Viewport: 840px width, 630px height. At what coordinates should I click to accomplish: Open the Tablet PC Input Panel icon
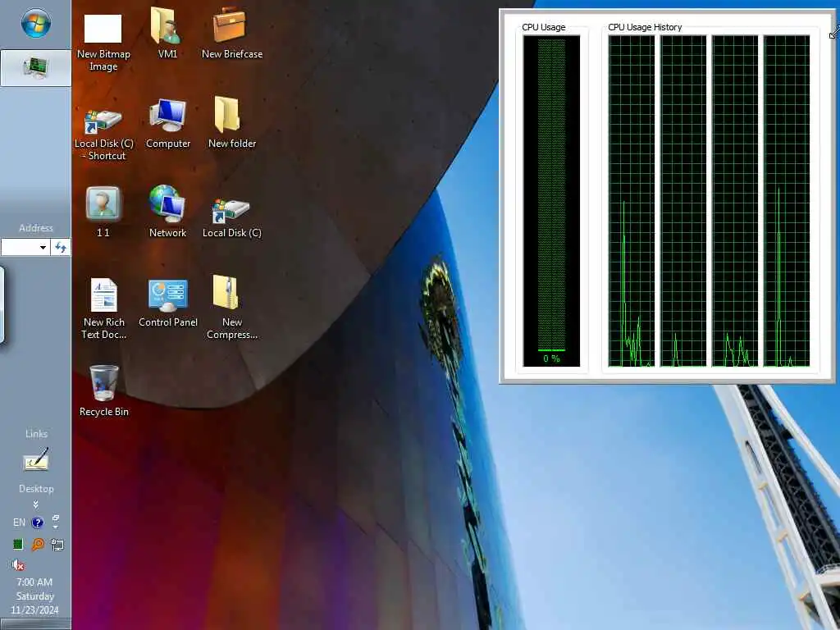[x=36, y=460]
